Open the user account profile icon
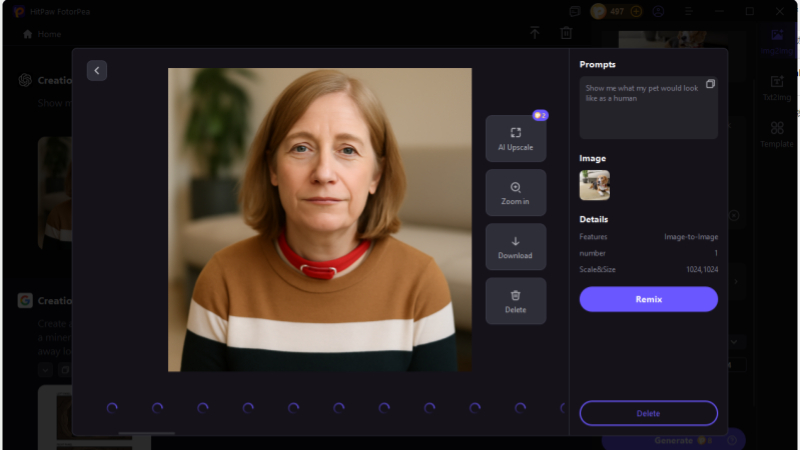The width and height of the screenshot is (800, 450). [x=659, y=11]
